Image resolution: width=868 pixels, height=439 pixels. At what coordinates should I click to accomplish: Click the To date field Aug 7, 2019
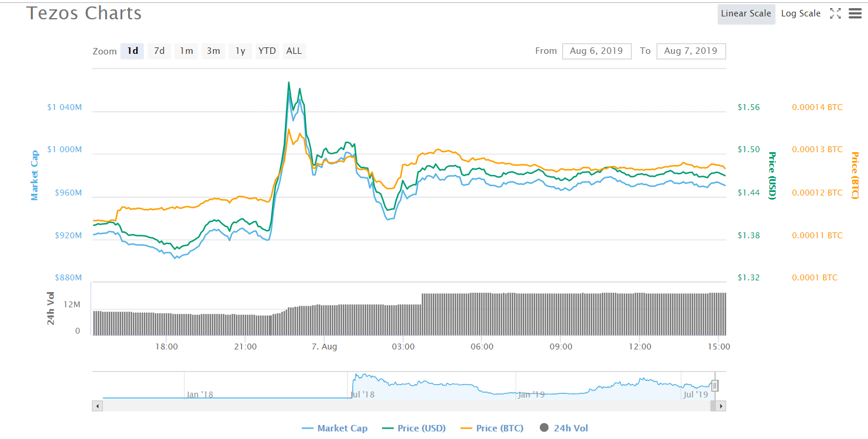point(691,51)
